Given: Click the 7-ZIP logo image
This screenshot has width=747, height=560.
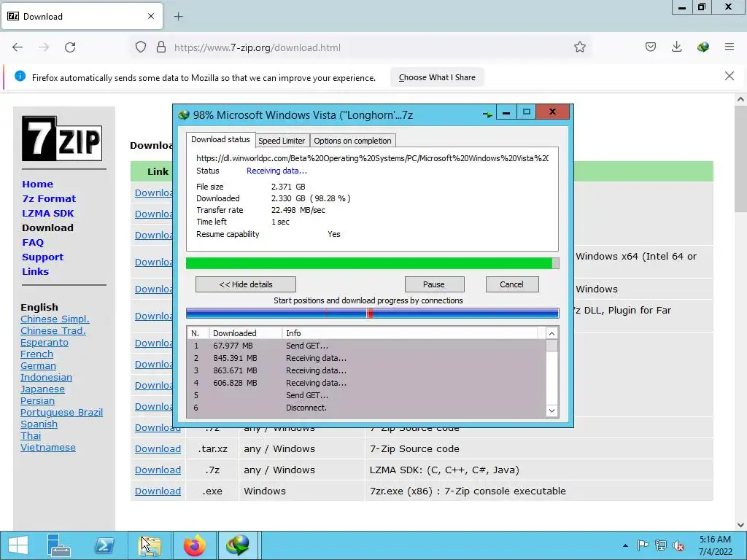Looking at the screenshot, I should [62, 138].
